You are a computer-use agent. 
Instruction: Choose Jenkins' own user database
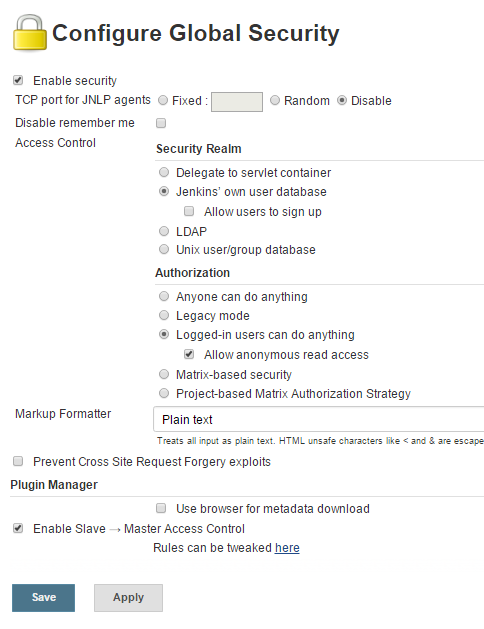[164, 191]
